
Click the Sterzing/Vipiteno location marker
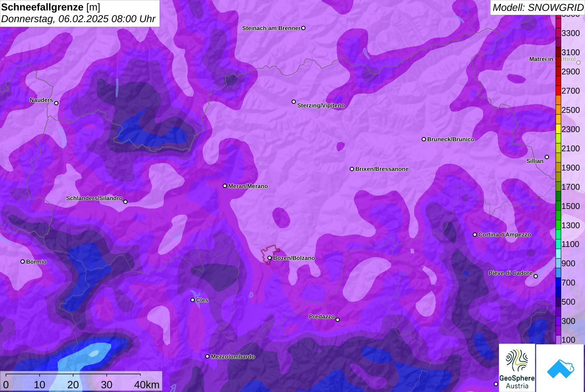coord(294,102)
